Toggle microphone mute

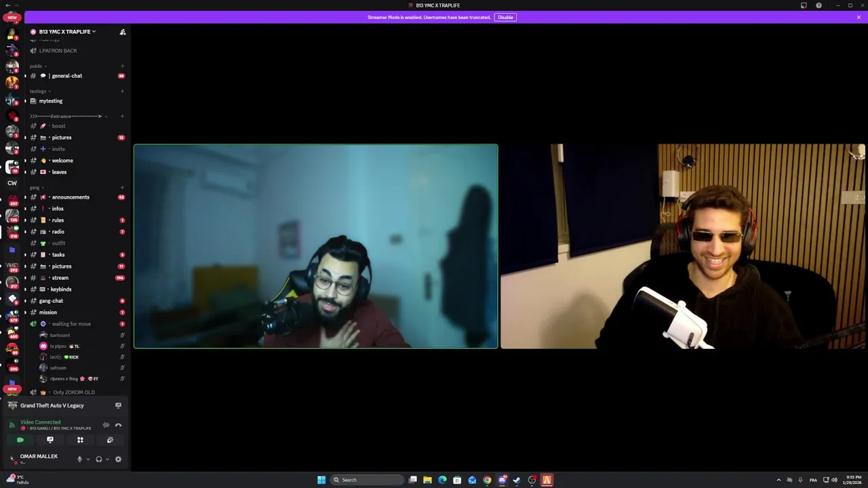click(x=79, y=460)
